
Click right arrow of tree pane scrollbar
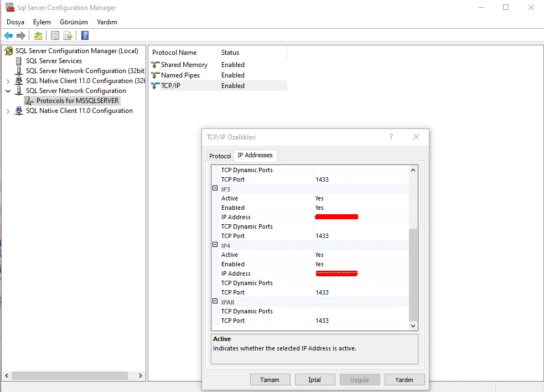[x=140, y=376]
